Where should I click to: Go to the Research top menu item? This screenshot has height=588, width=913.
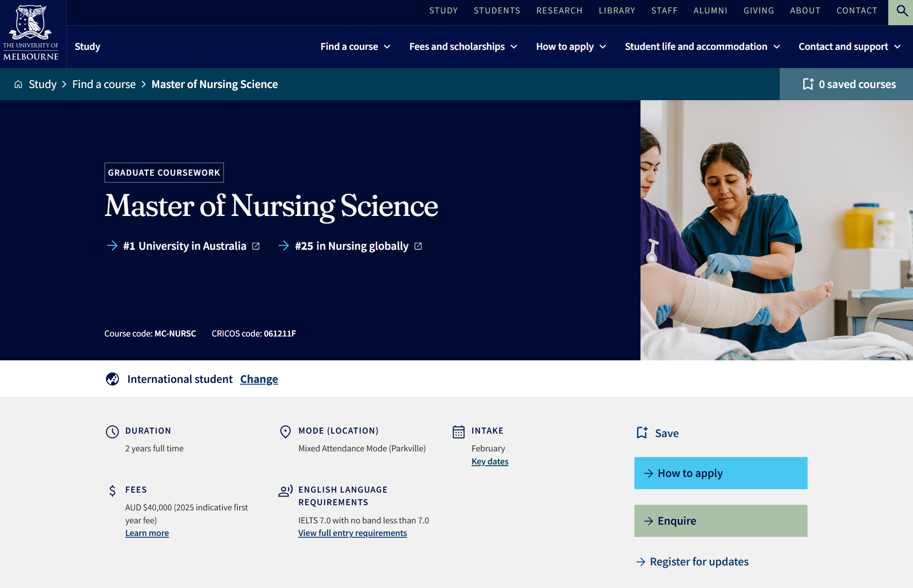pos(559,10)
